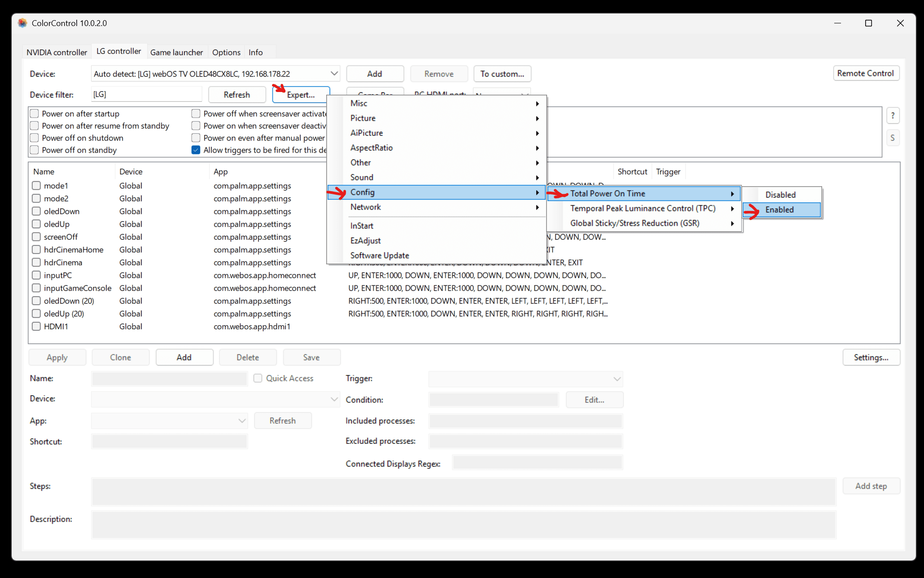Screen dimensions: 924x578
Task: Check the inputPC preset checkbox
Action: (x=36, y=275)
